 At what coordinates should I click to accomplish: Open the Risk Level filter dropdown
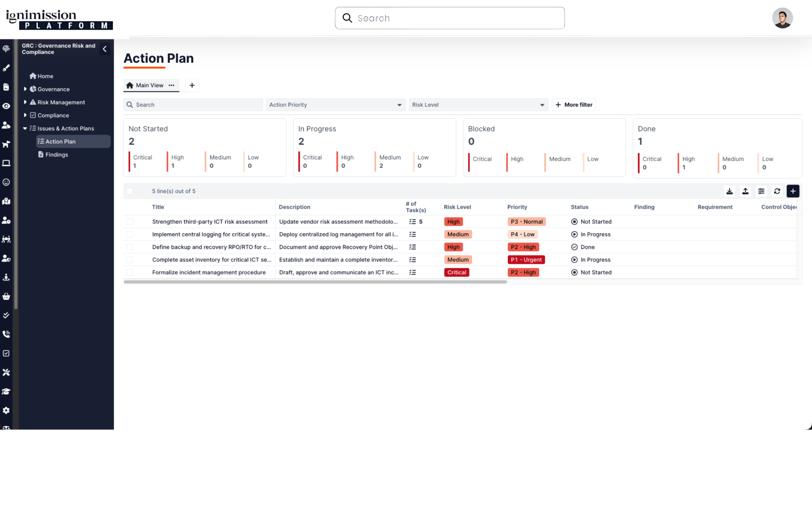[x=478, y=105]
